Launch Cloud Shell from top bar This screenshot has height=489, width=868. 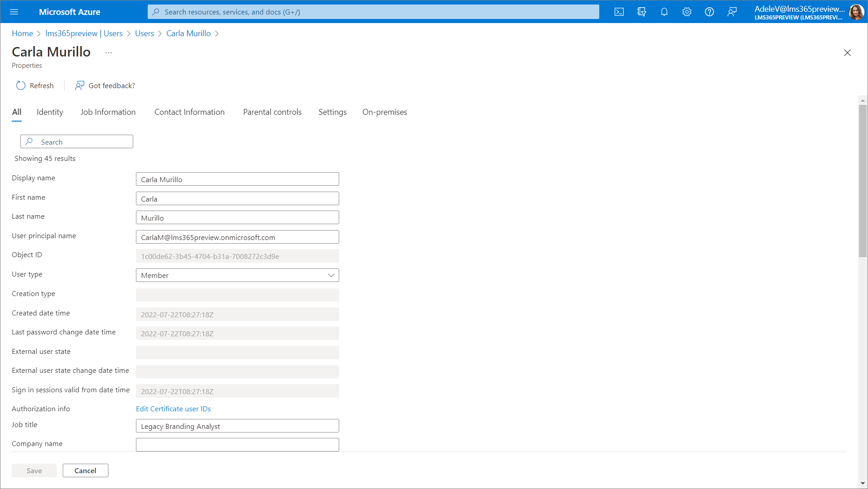pyautogui.click(x=619, y=12)
